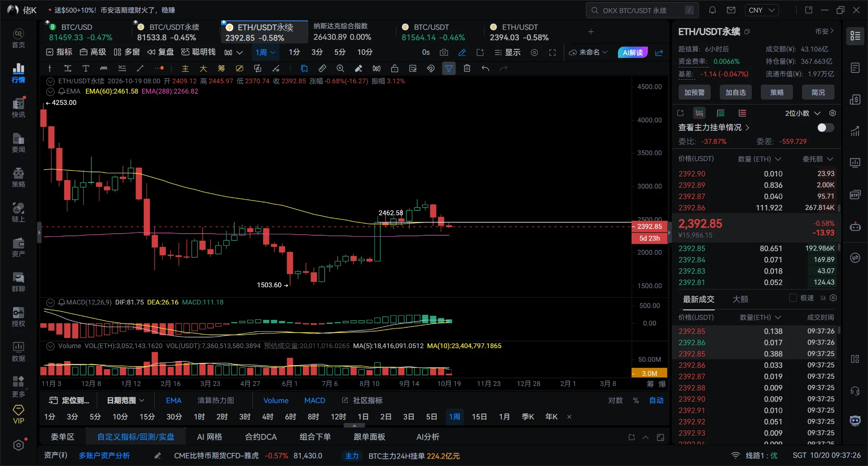Click the mail envelope icon in title bar
The image size is (868, 466).
(731, 10)
